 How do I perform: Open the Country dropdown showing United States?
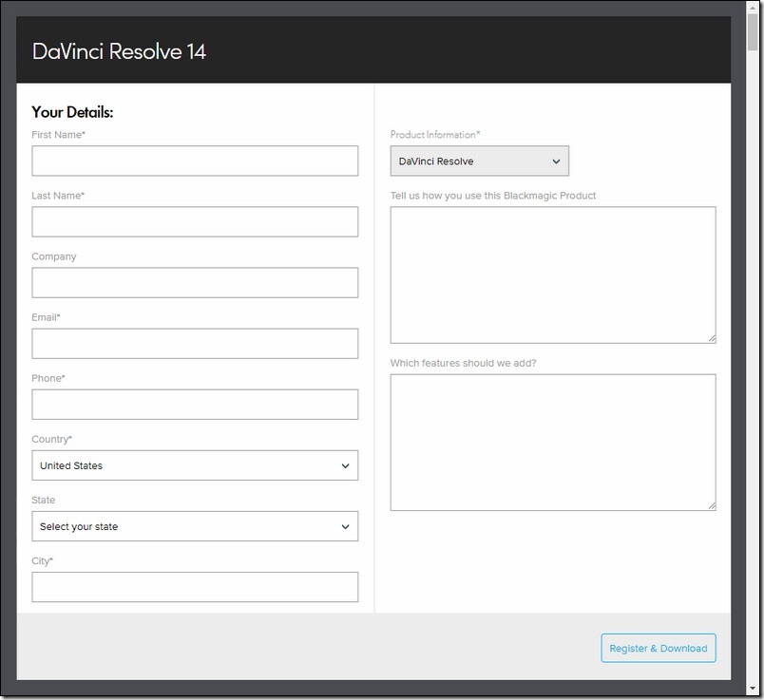click(x=195, y=465)
